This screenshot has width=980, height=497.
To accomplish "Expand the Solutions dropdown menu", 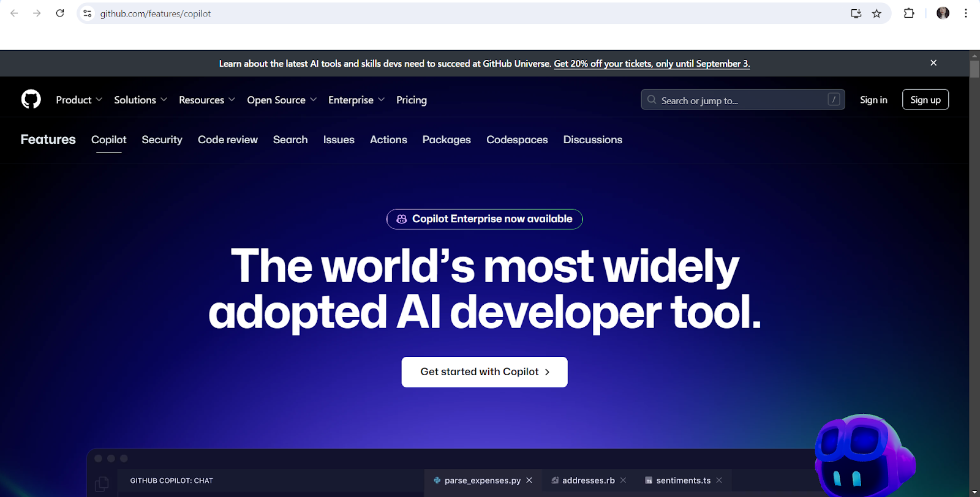I will click(140, 100).
